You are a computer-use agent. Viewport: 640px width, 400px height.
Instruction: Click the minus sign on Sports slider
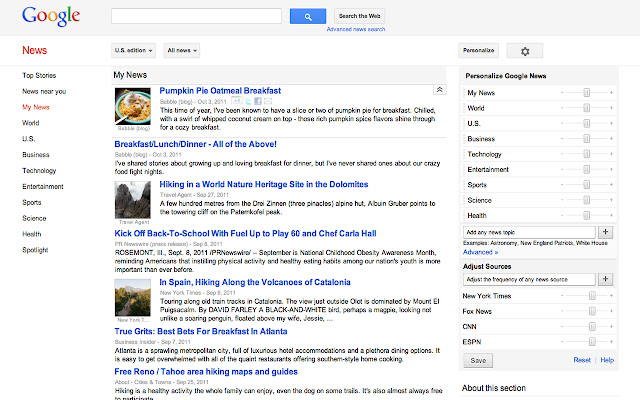[x=562, y=184]
